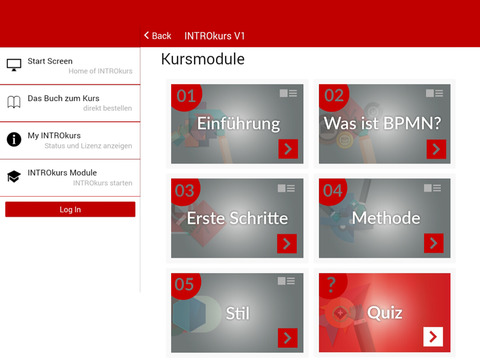Click the red chevron on Methode card
The height and width of the screenshot is (360, 480).
coord(434,243)
